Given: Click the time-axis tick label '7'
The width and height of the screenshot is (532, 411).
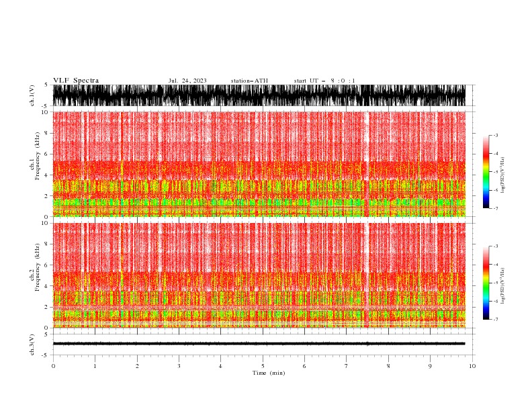Looking at the screenshot, I should [346, 366].
